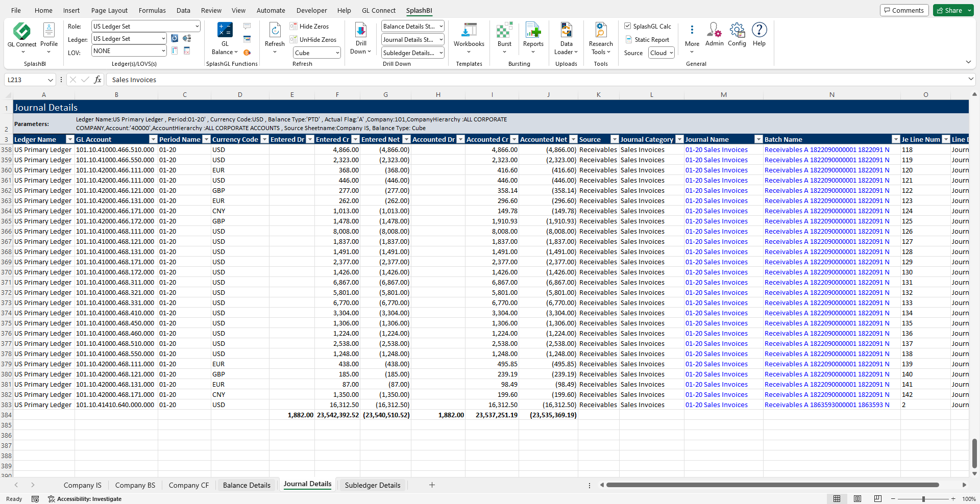Open Research Tools

click(x=601, y=31)
